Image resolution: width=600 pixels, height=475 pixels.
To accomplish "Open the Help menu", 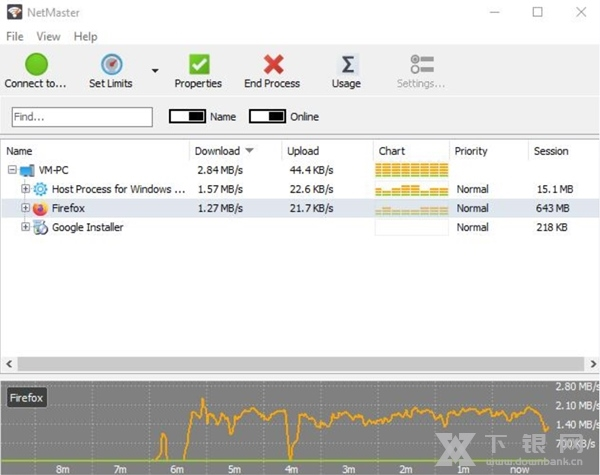I will click(85, 37).
